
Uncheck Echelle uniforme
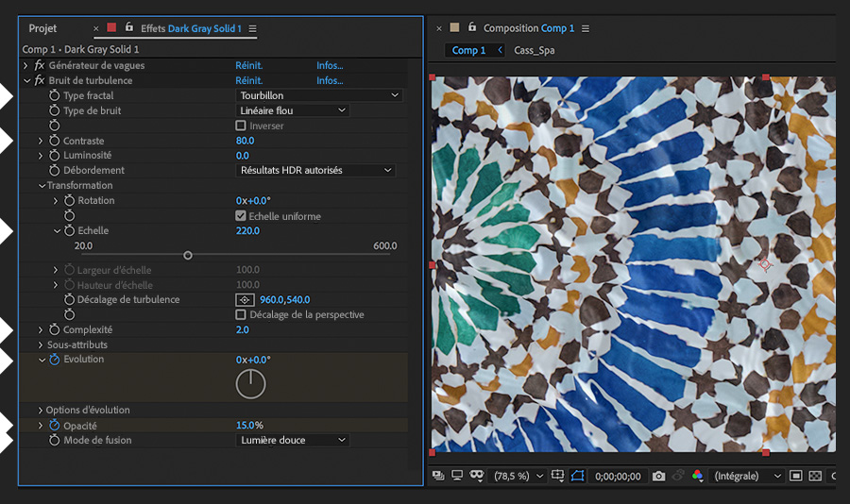241,216
